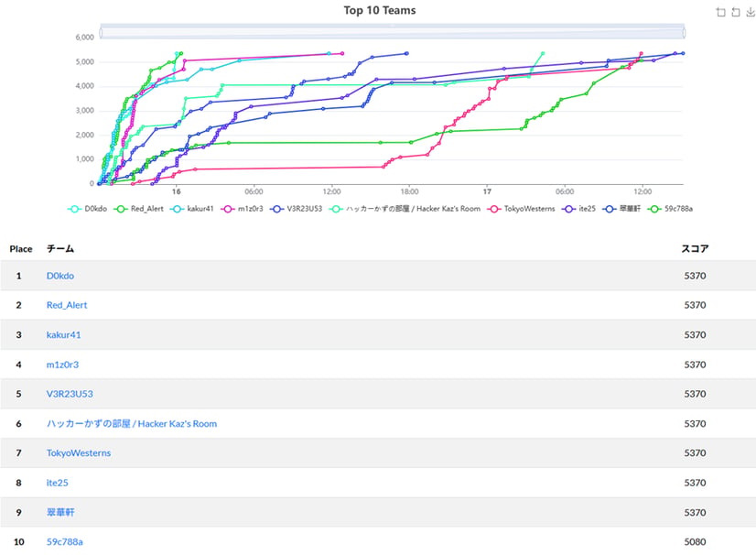Screen dimensions: 756x555
Task: Toggle D0kdo series in chart legend
Action: click(87, 209)
